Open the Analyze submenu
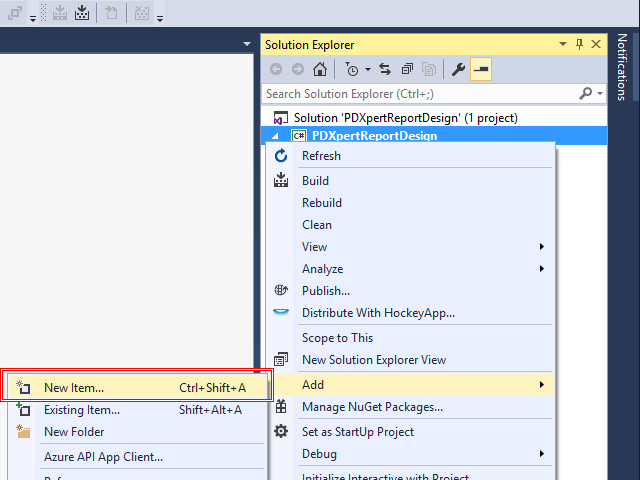Screen dimensions: 640x480 tap(411, 269)
